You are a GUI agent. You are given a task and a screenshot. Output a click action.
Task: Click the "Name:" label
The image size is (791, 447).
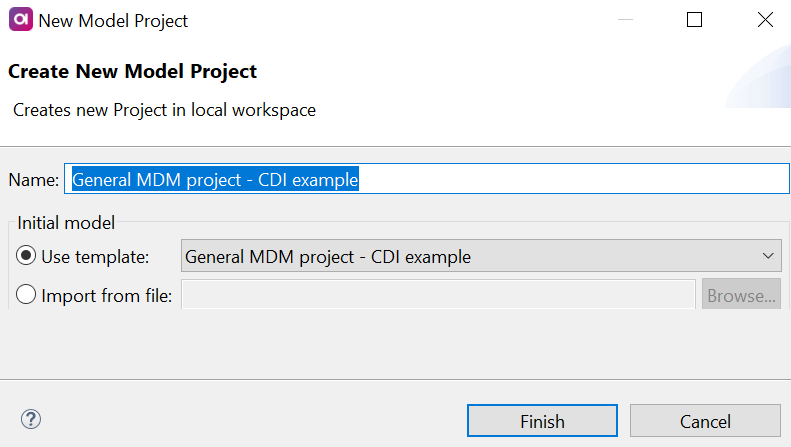(34, 180)
